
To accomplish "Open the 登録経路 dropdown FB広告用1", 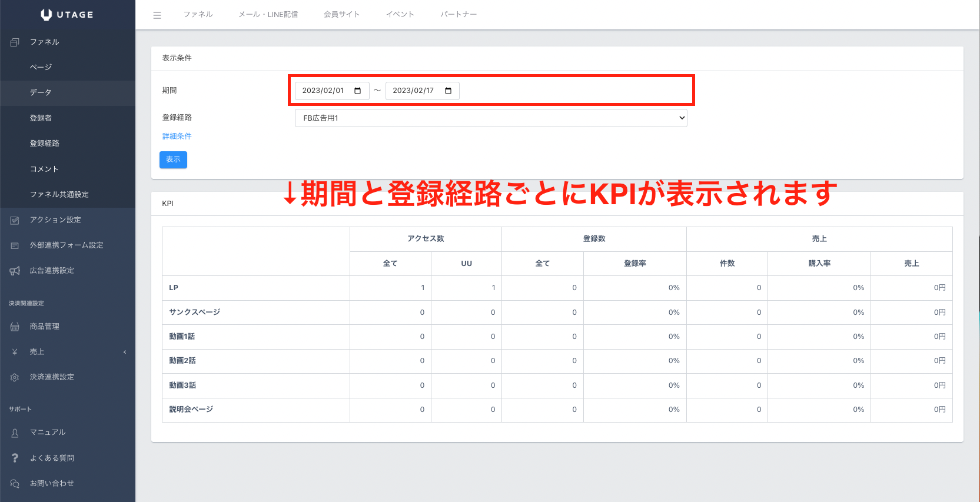I will pos(490,118).
